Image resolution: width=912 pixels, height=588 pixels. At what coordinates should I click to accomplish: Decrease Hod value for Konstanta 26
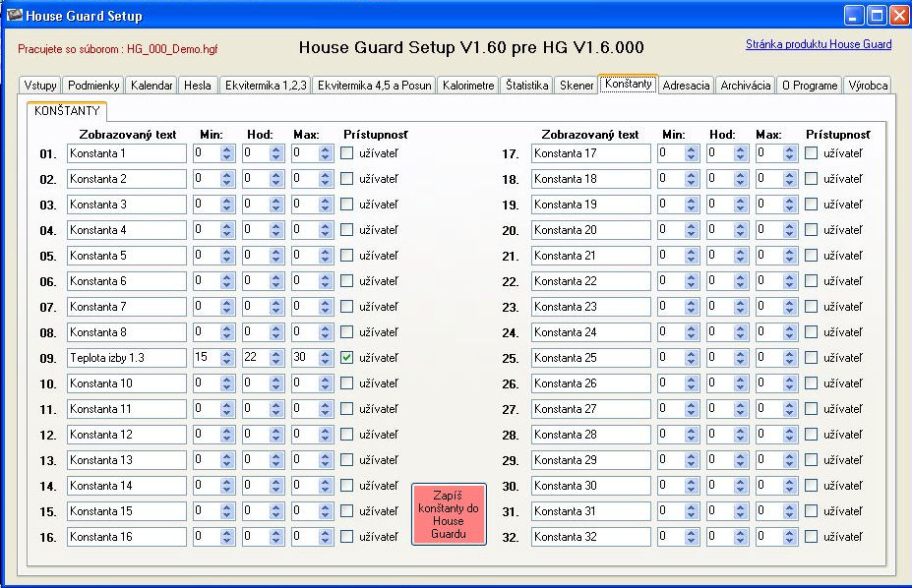pos(741,387)
